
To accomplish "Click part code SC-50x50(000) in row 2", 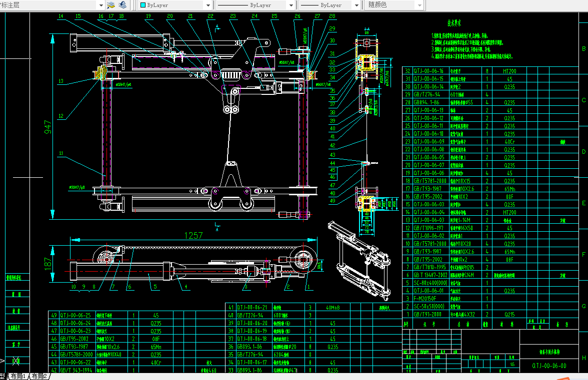I will [429, 307].
